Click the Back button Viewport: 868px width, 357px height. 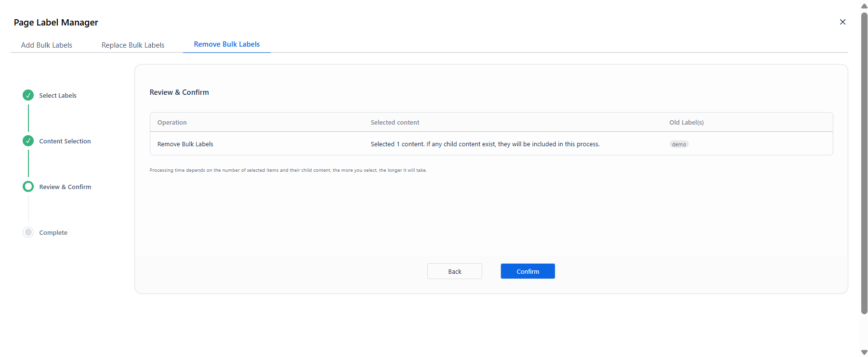click(x=455, y=271)
